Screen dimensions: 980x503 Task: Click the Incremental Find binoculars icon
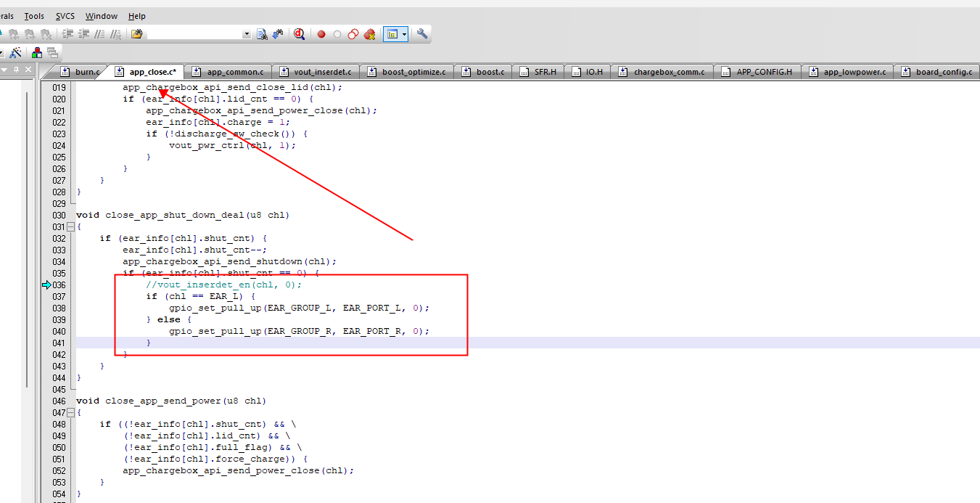click(278, 34)
